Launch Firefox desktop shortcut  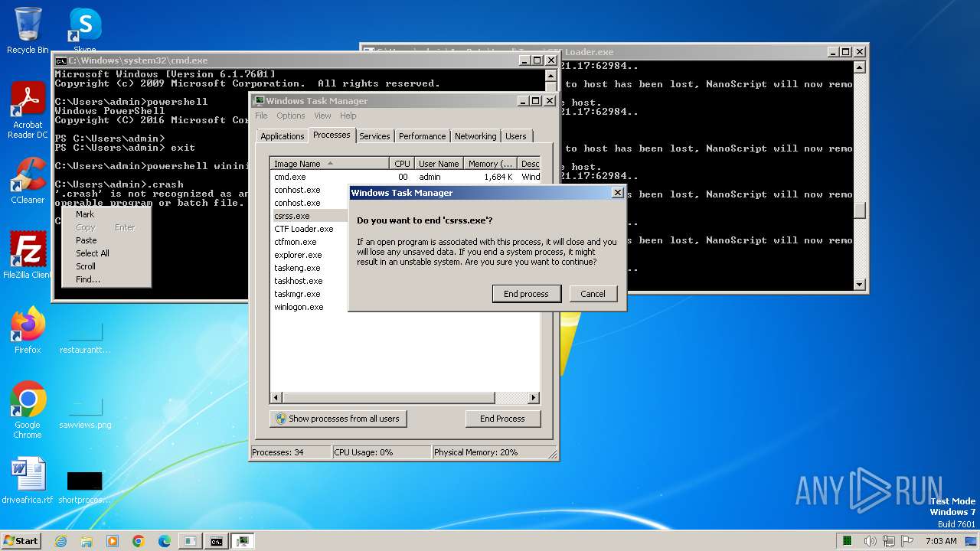(28, 331)
